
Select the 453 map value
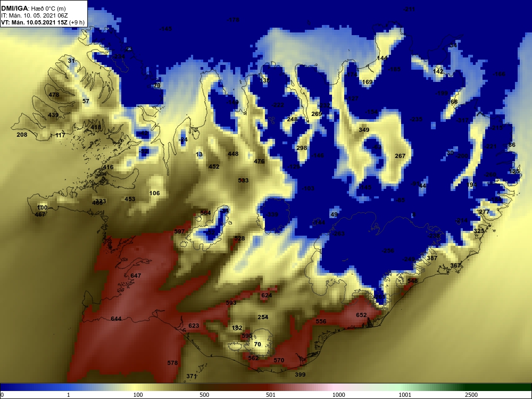pyautogui.click(x=130, y=199)
